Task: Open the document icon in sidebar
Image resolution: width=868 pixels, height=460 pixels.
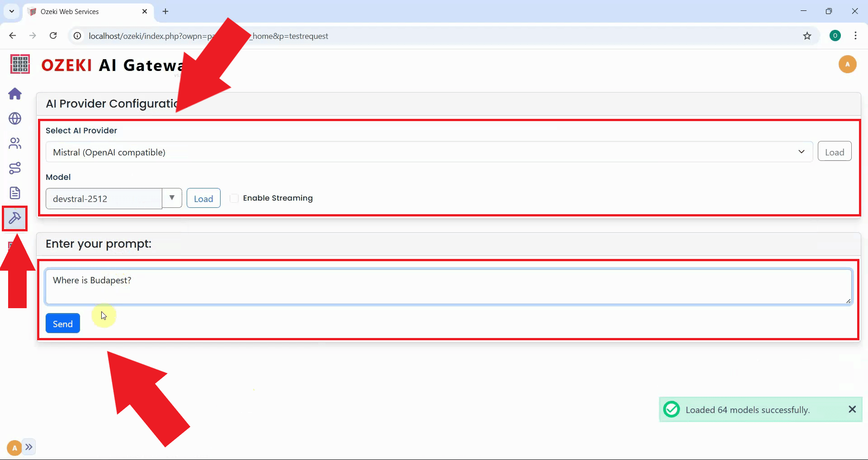Action: (x=15, y=193)
